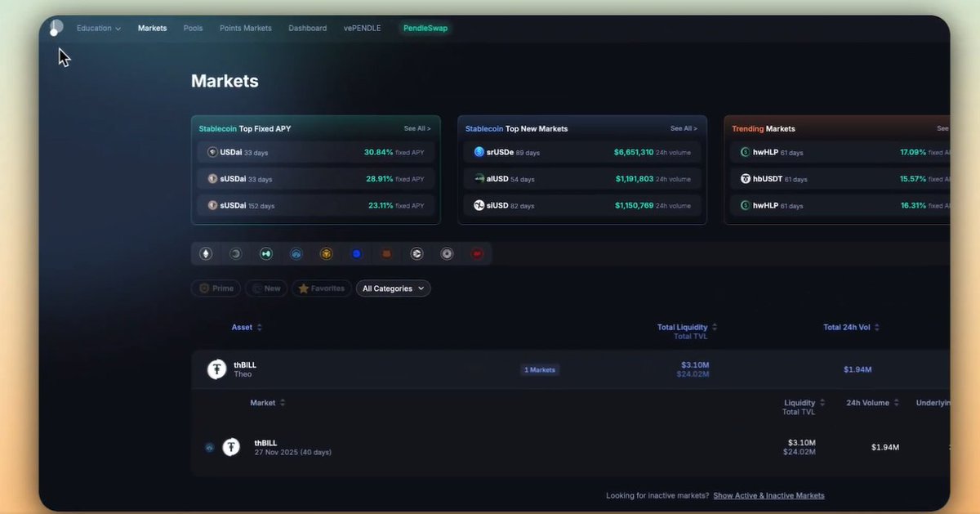Open alUSD $1,191,803 volume row

tap(582, 178)
